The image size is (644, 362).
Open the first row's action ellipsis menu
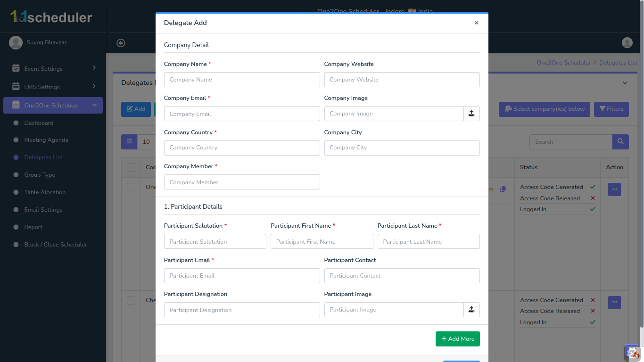(614, 189)
